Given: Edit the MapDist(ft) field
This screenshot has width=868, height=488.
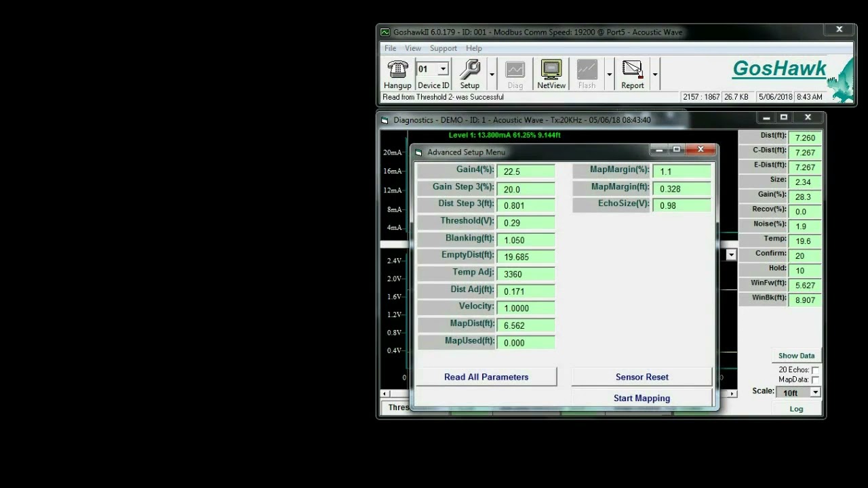Looking at the screenshot, I should (526, 325).
